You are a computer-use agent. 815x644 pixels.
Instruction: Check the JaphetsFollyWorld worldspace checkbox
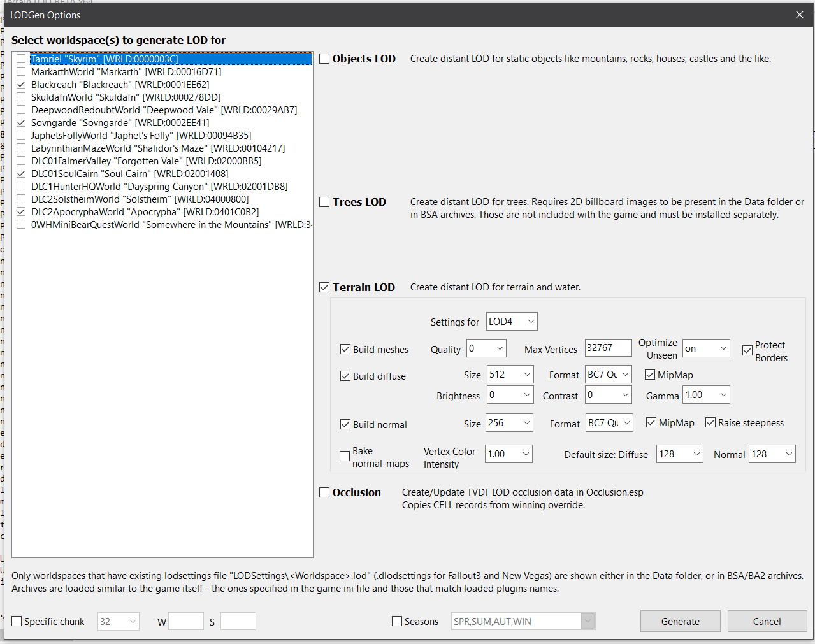(21, 135)
